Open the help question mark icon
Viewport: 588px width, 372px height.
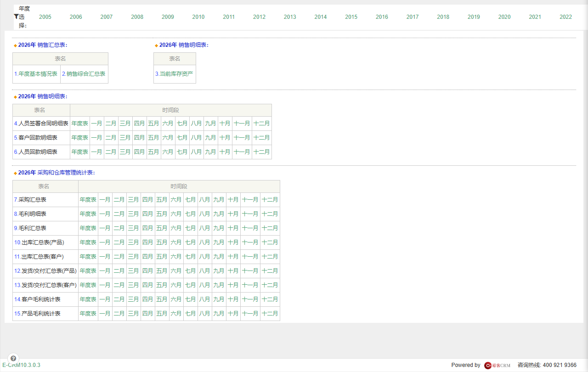click(x=13, y=358)
